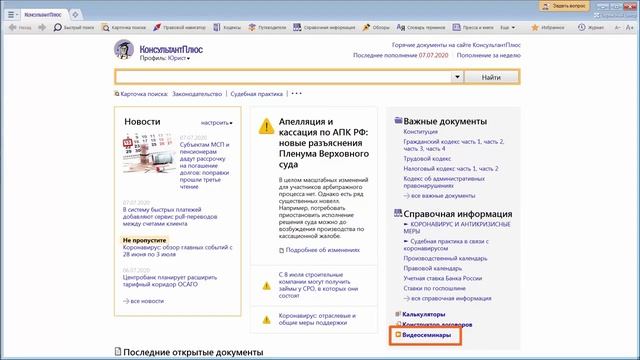Open Правовой навигатор
Viewport: 640px width, 360px height.
[179, 27]
